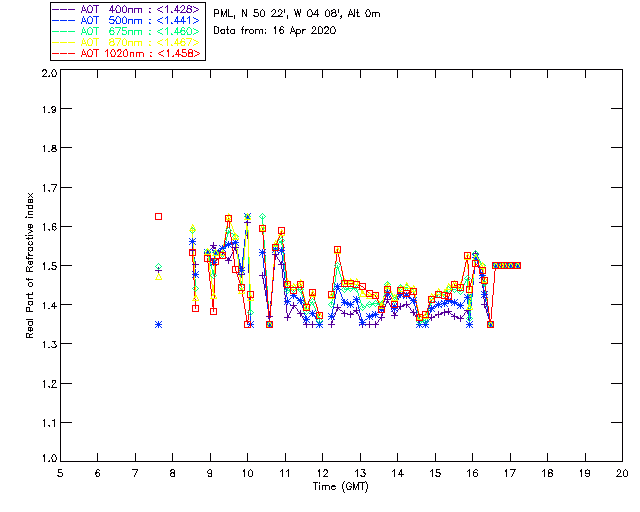Click the isolated blue asterisk marker near 1.35
The width and height of the screenshot is (640, 512).
[x=158, y=325]
